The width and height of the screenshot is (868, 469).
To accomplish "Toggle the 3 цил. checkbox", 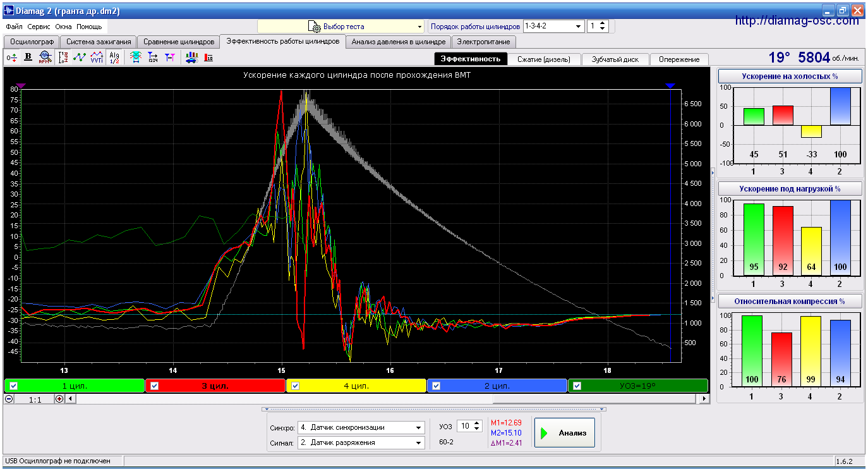I will 154,386.
